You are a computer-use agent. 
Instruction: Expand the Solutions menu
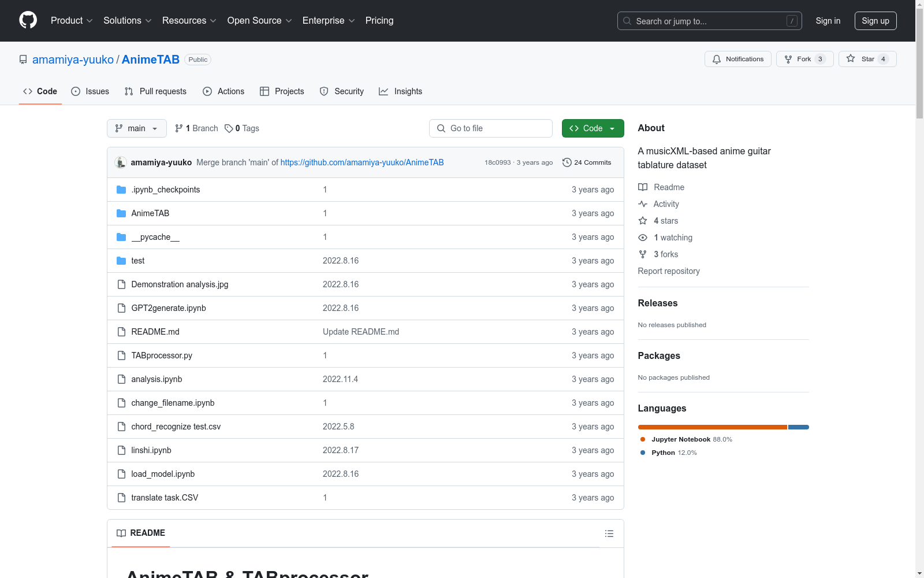[128, 20]
